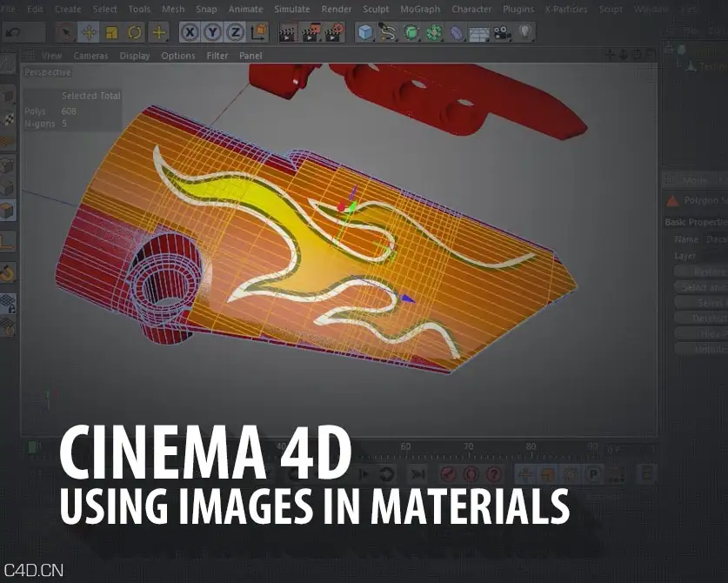Click the Name input field
The width and height of the screenshot is (728, 583).
point(716,239)
